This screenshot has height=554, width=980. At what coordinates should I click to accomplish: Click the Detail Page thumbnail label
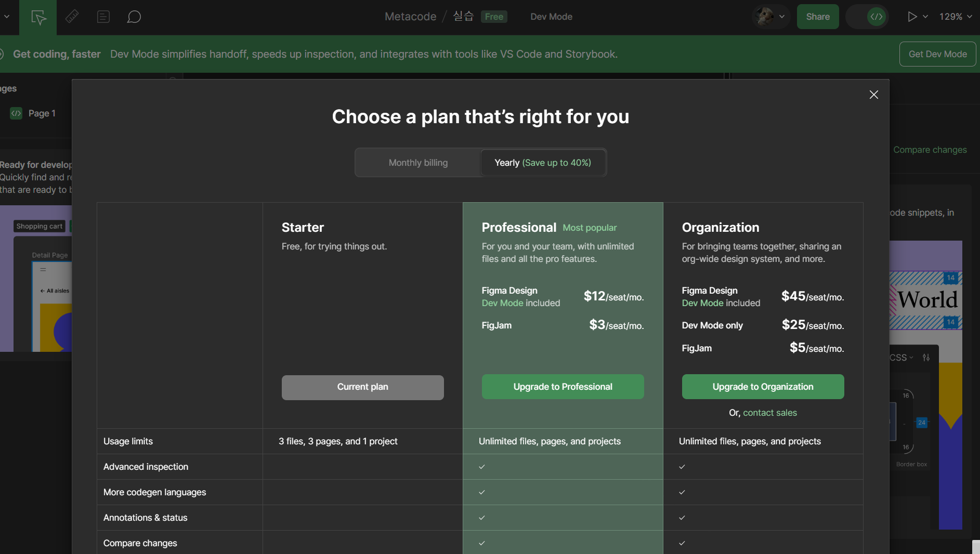[x=50, y=255]
